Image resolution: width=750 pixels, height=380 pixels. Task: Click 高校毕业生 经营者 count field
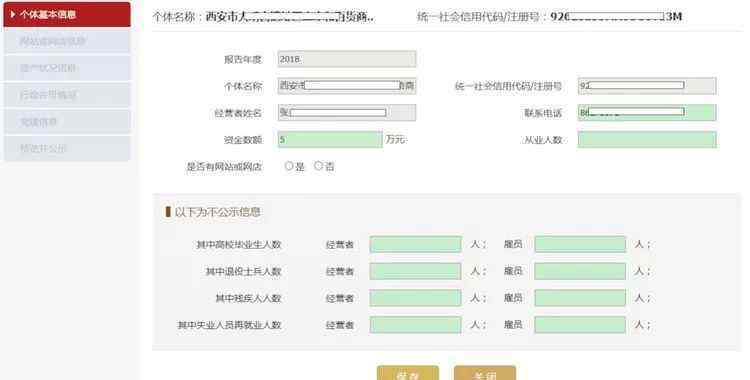click(415, 245)
